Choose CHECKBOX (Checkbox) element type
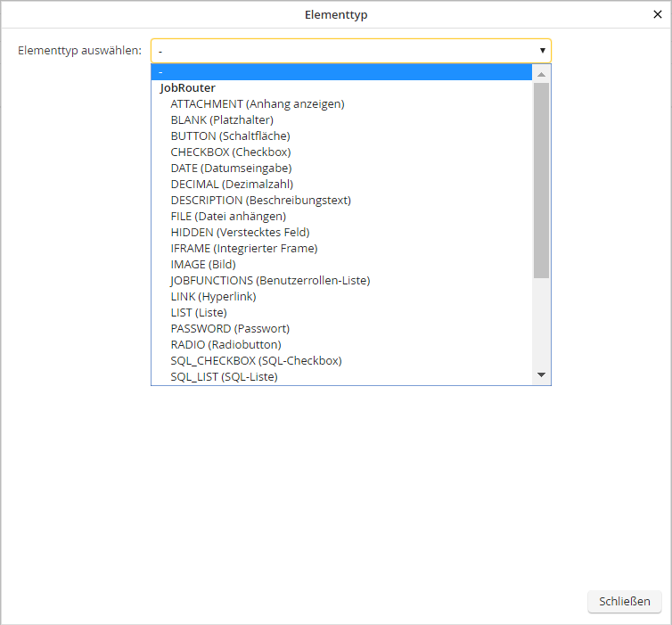This screenshot has width=672, height=625. click(x=230, y=152)
